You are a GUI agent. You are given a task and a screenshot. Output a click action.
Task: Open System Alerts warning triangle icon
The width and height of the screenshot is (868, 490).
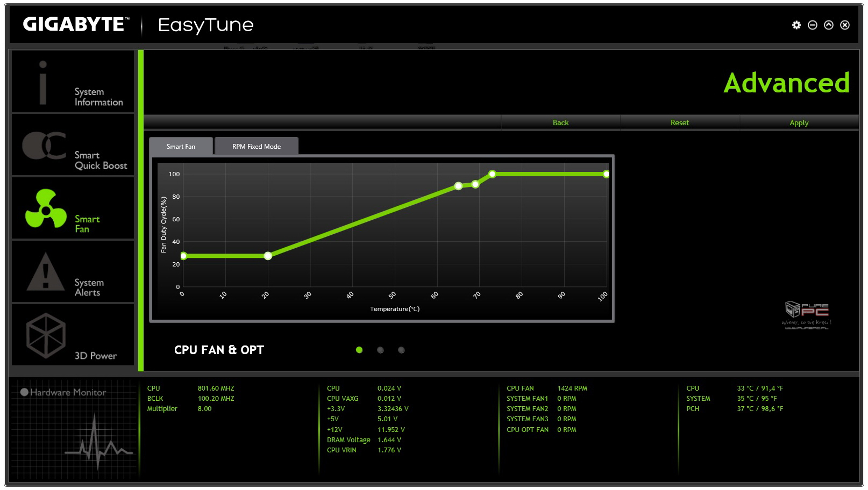[46, 272]
